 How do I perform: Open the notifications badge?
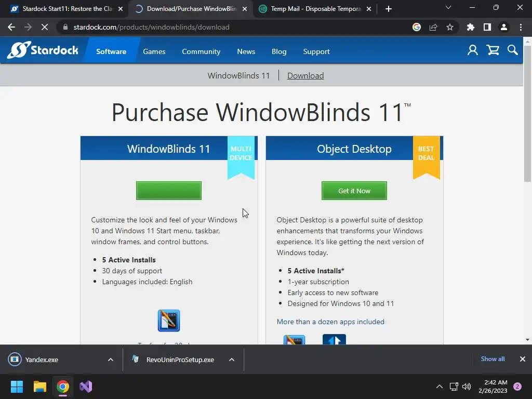tap(517, 387)
